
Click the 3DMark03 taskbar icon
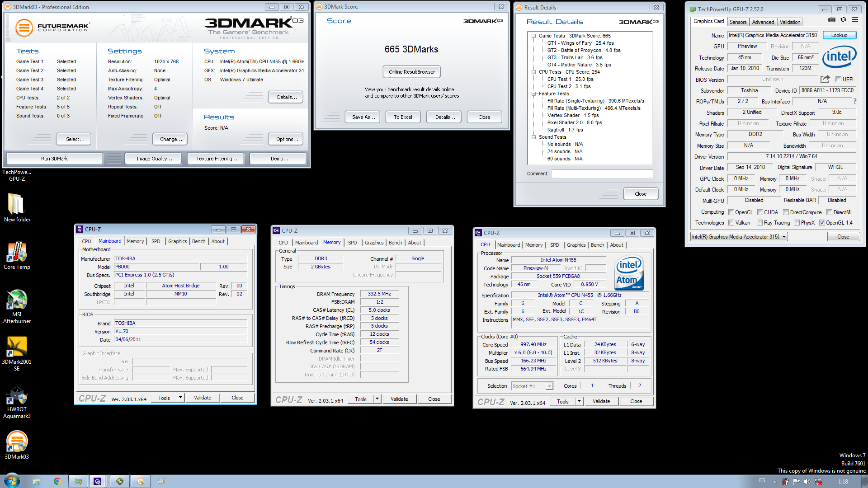point(141,481)
